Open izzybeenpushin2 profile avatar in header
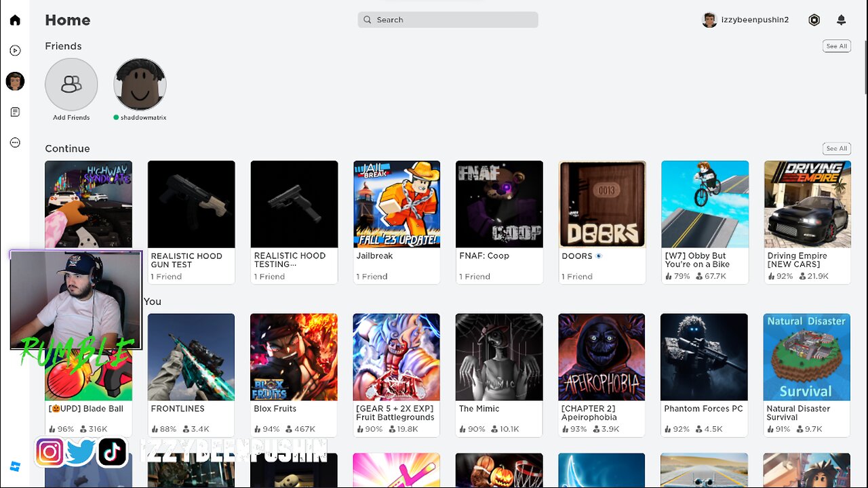The width and height of the screenshot is (868, 488). click(x=709, y=20)
